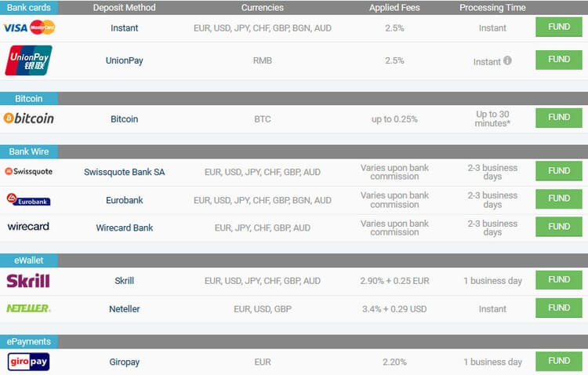Fund the account via Skrill

point(559,279)
